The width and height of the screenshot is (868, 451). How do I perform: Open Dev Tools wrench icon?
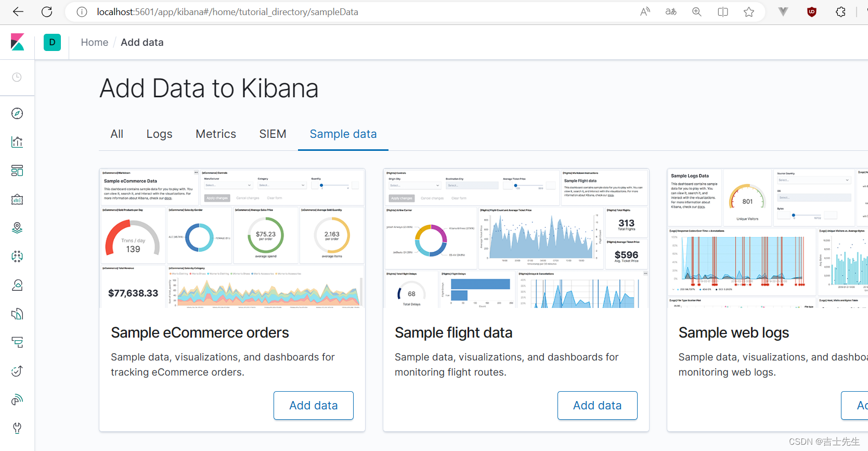pos(17,428)
